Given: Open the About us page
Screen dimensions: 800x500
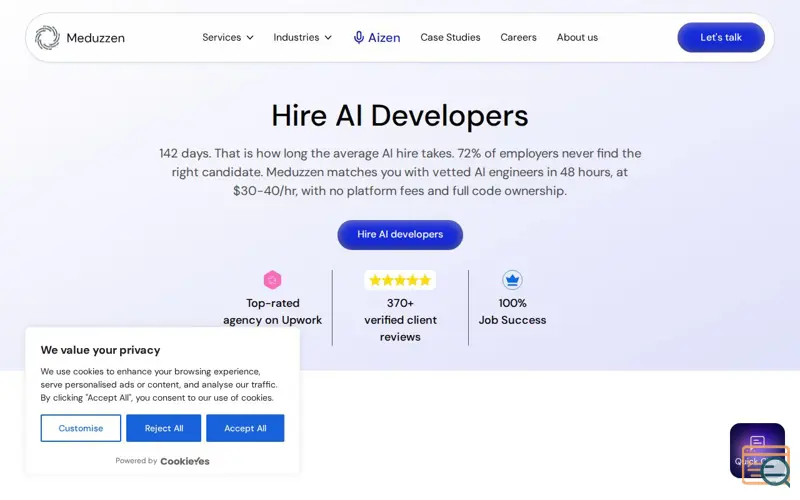Looking at the screenshot, I should point(577,37).
